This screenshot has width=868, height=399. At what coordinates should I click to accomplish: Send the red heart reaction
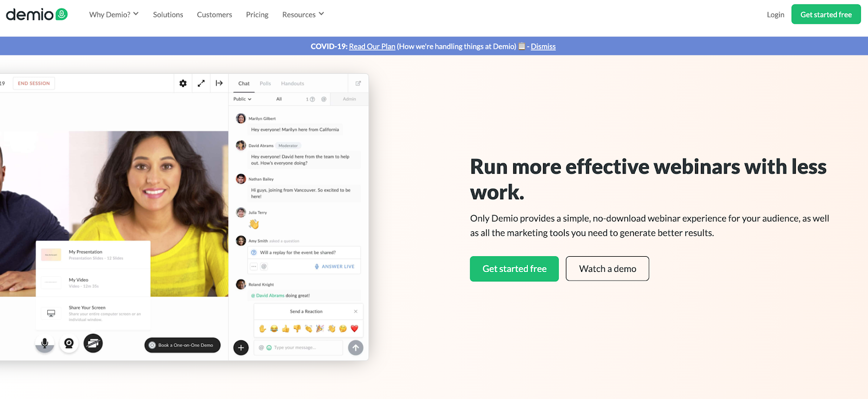coord(355,328)
